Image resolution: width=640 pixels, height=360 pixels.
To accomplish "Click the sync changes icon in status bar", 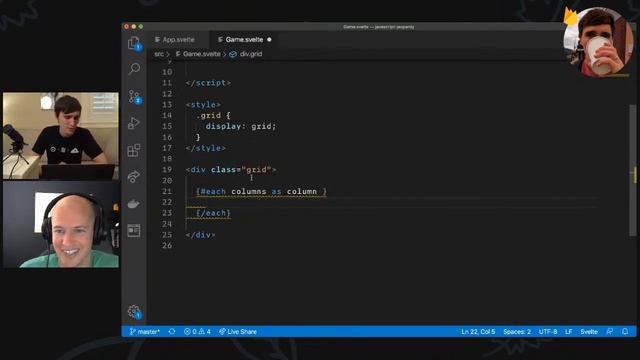I will pyautogui.click(x=172, y=331).
